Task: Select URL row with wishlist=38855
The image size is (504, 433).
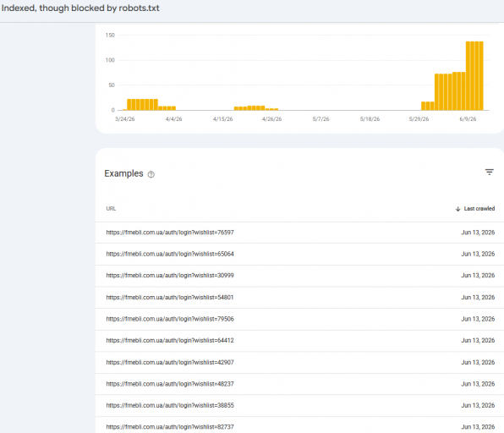Action: (299, 405)
